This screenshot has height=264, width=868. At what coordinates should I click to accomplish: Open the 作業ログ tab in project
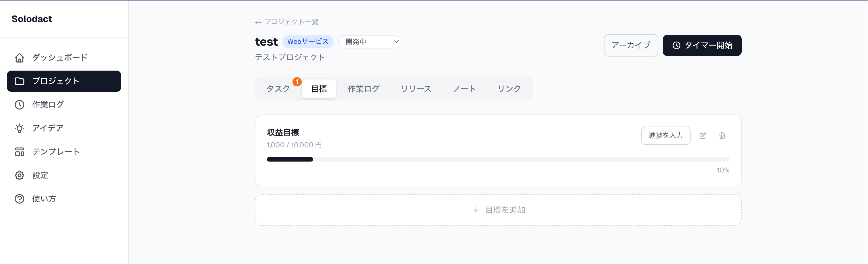pyautogui.click(x=364, y=89)
